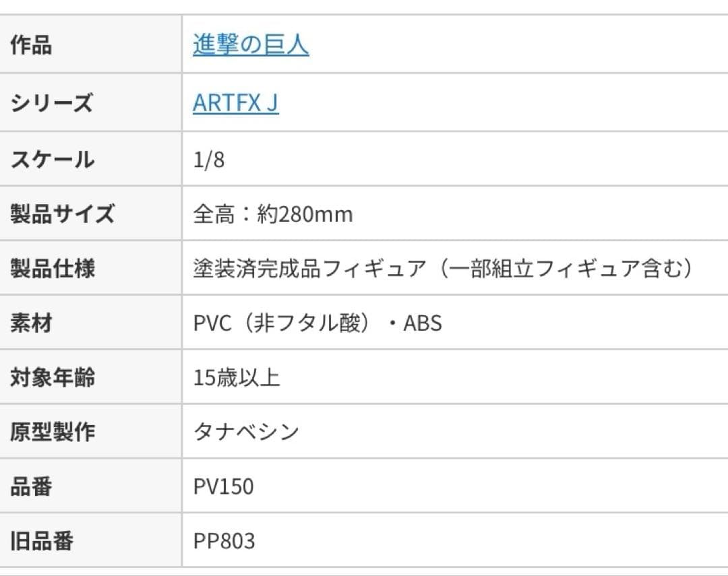Screen dimensions: 728x576
Task: Click the 素材 row header
Action: point(31,323)
